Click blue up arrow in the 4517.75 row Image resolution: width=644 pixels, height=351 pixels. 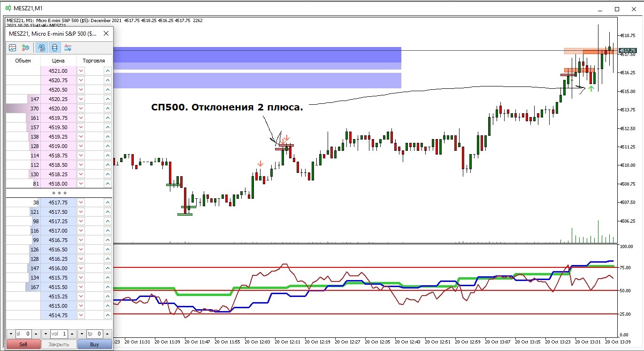tap(107, 203)
